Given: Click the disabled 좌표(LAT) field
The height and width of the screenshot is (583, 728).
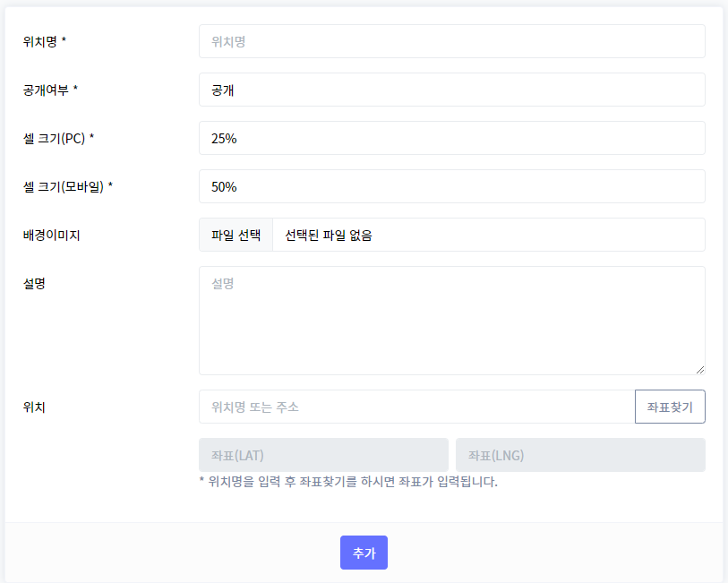Looking at the screenshot, I should coord(323,455).
